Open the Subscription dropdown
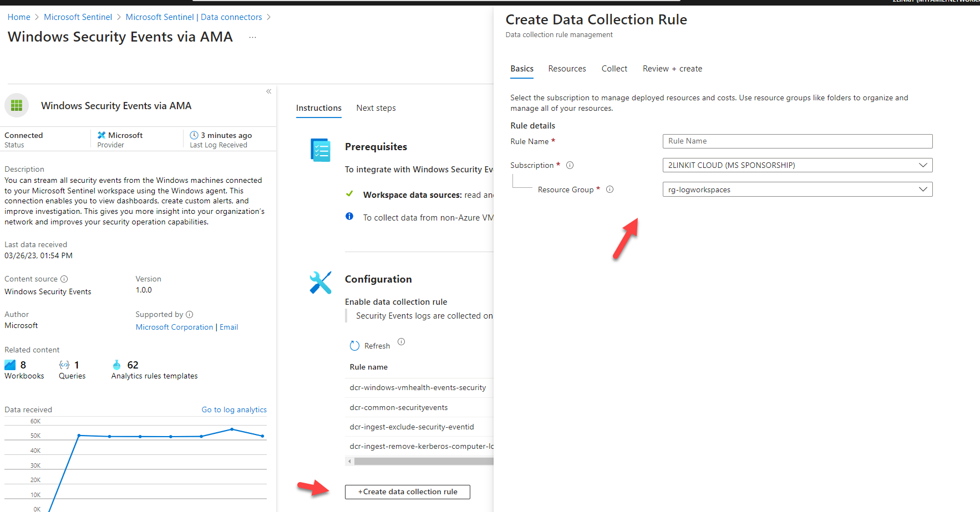980x512 pixels. pyautogui.click(x=922, y=165)
